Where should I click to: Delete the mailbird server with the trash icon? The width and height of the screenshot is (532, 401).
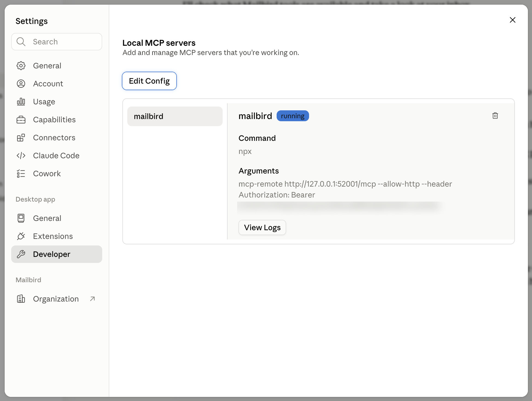(495, 116)
